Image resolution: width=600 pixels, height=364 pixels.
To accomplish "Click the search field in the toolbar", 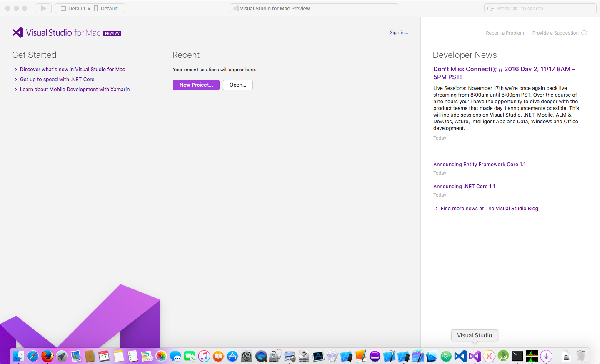I will point(540,8).
